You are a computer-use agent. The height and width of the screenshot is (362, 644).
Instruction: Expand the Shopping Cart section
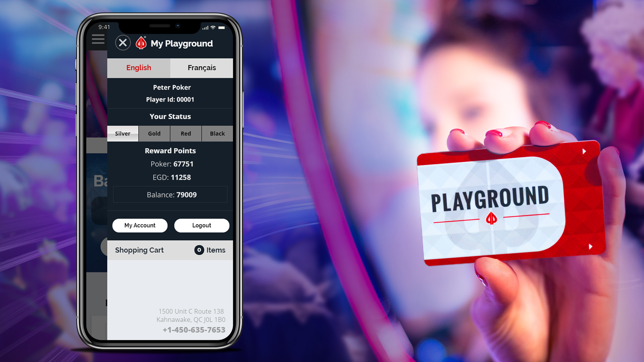coord(171,250)
